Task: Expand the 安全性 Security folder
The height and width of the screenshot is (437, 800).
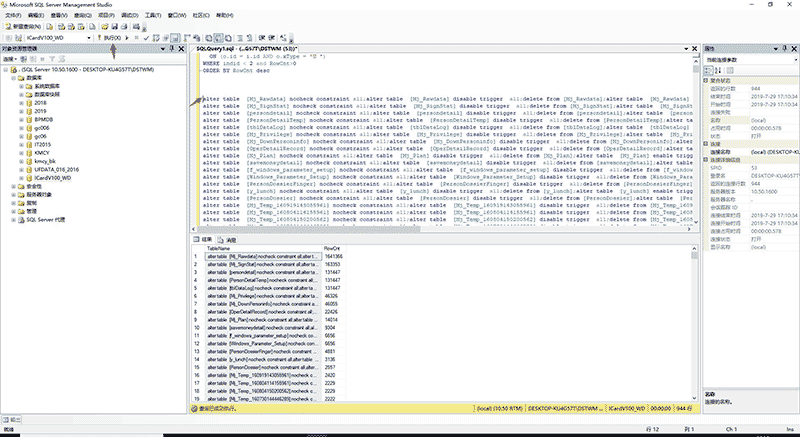Action: pyautogui.click(x=14, y=187)
